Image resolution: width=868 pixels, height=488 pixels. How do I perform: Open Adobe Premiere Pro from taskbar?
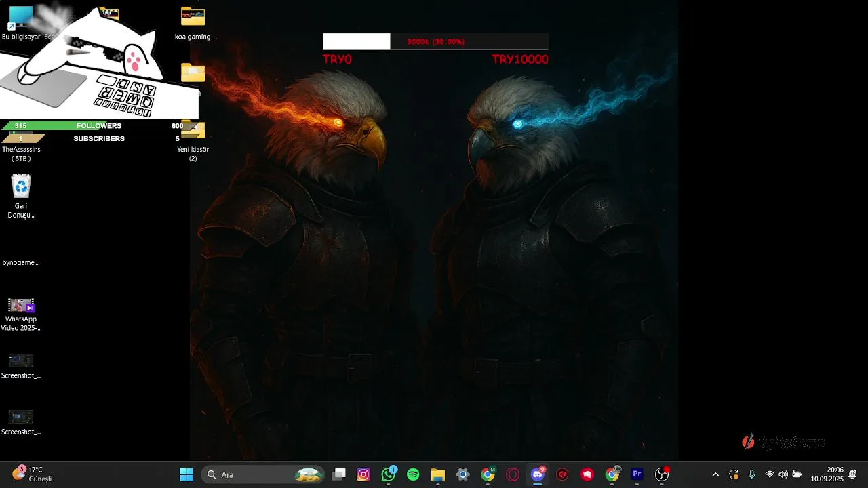[637, 474]
